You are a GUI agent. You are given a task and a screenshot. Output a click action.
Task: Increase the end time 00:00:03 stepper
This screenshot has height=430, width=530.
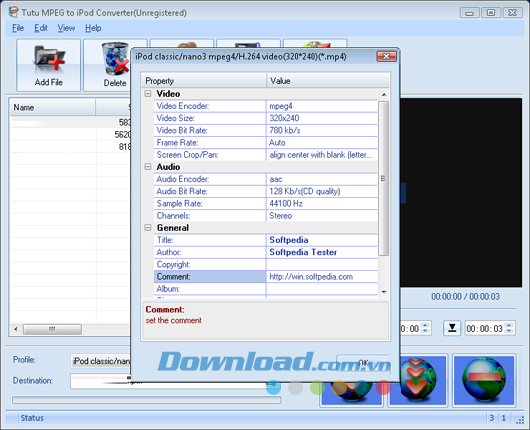(509, 325)
